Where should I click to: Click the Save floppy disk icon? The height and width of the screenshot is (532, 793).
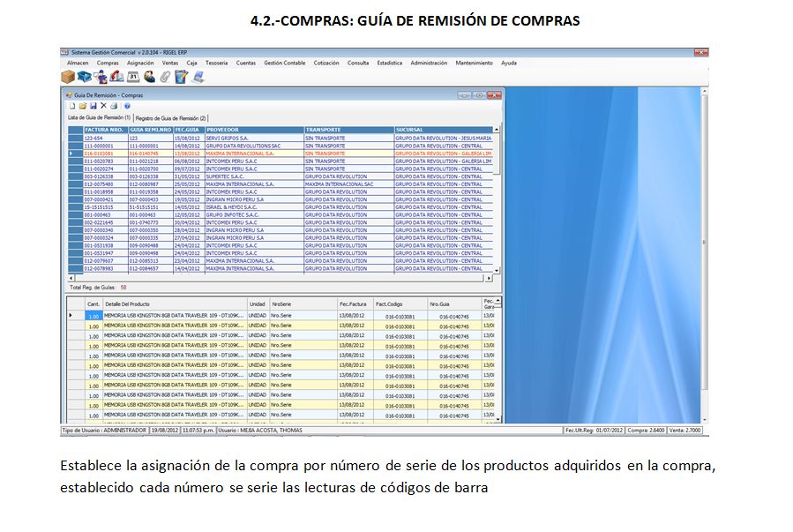pos(94,106)
